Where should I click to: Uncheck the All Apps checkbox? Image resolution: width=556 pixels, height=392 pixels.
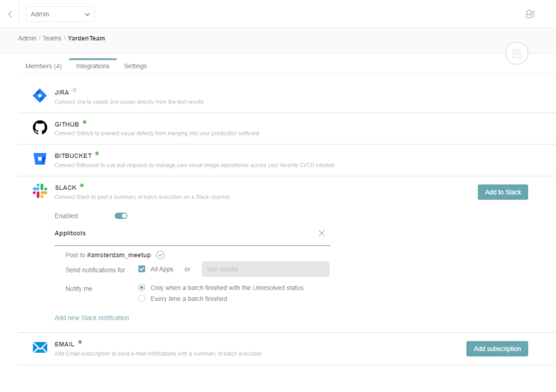pos(142,269)
